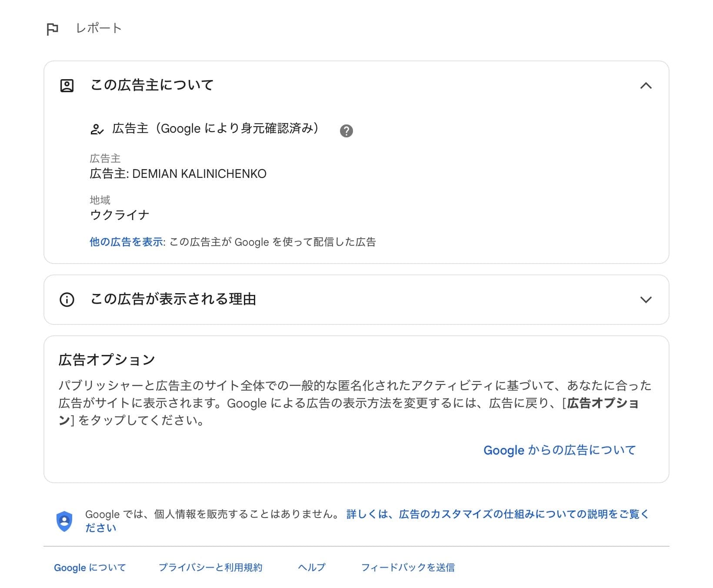
Task: Select the 地域 label
Action: coord(100,200)
